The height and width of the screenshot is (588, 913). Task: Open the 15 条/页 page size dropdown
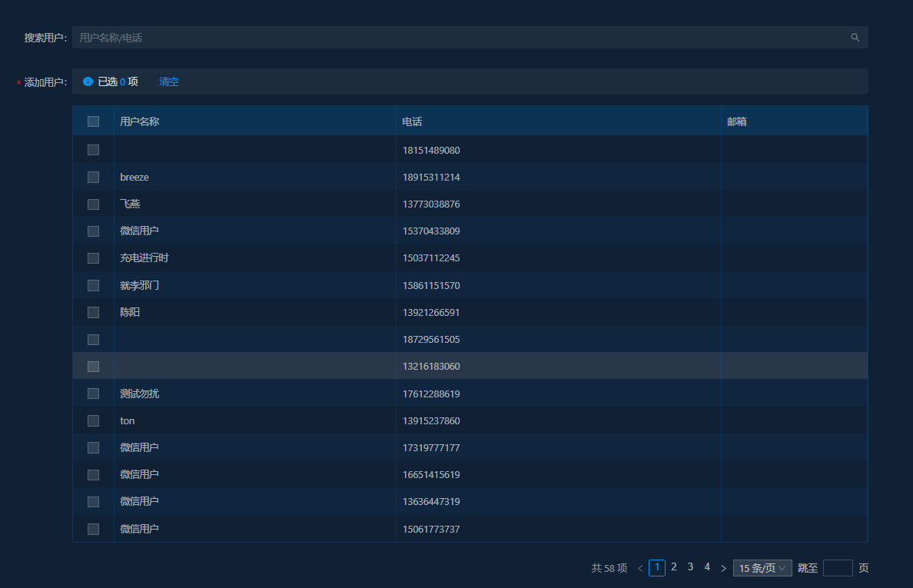click(x=762, y=568)
